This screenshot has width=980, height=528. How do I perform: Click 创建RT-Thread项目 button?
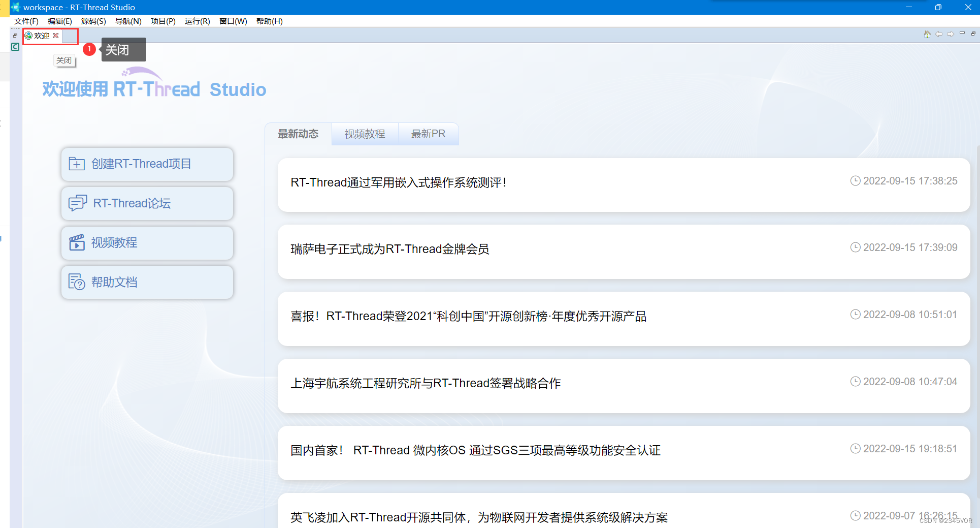click(x=147, y=164)
